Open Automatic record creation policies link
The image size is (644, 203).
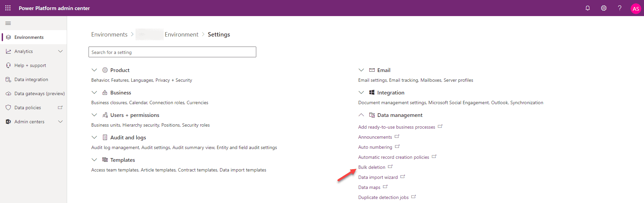[x=394, y=157]
